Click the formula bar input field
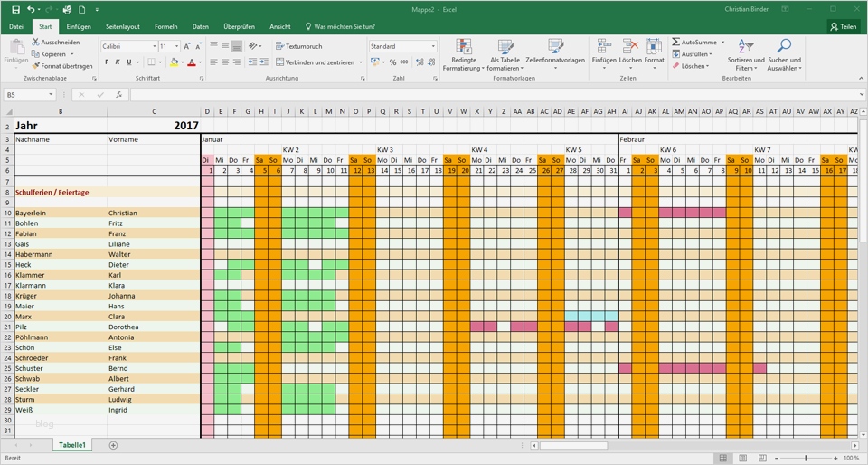868x465 pixels. click(x=495, y=95)
